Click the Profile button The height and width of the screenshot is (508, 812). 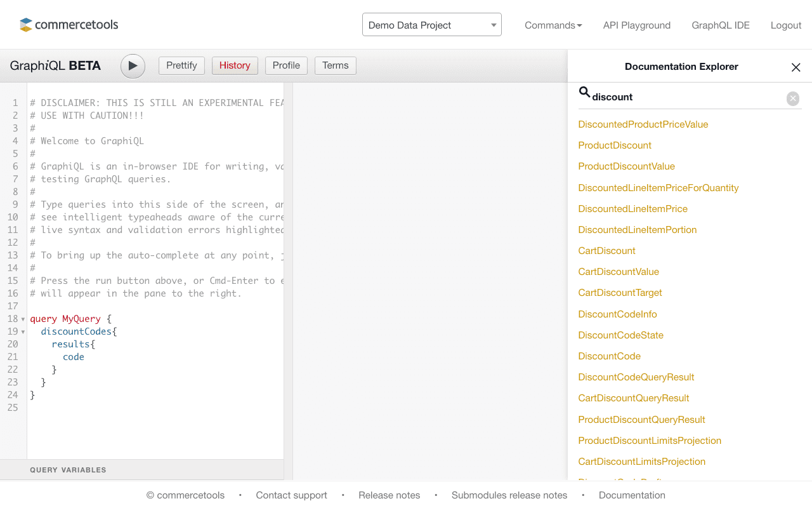(286, 65)
